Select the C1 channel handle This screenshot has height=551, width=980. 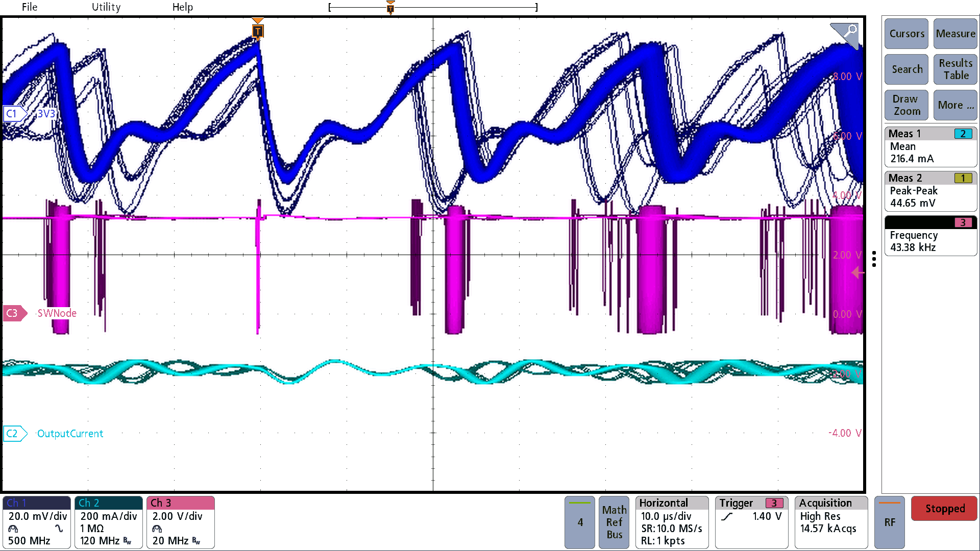pos(13,114)
